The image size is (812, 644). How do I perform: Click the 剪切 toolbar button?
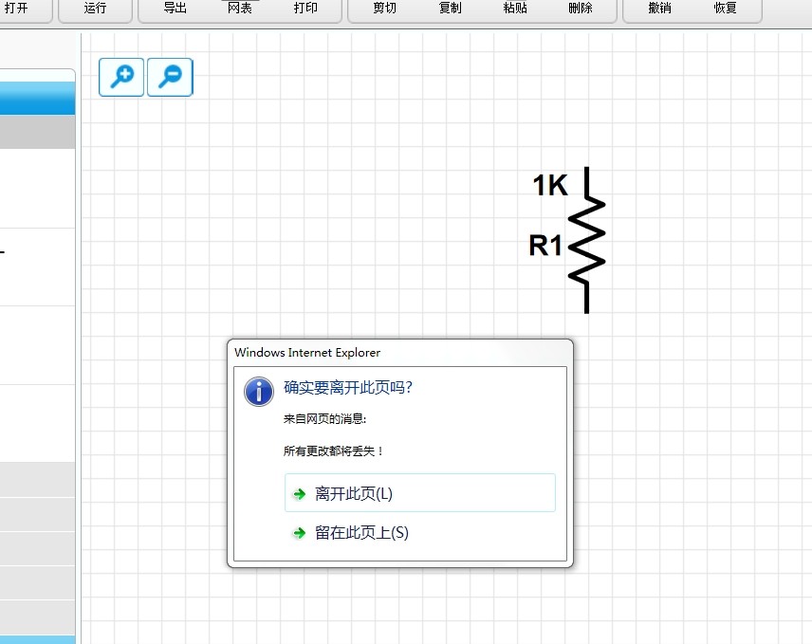tap(385, 9)
